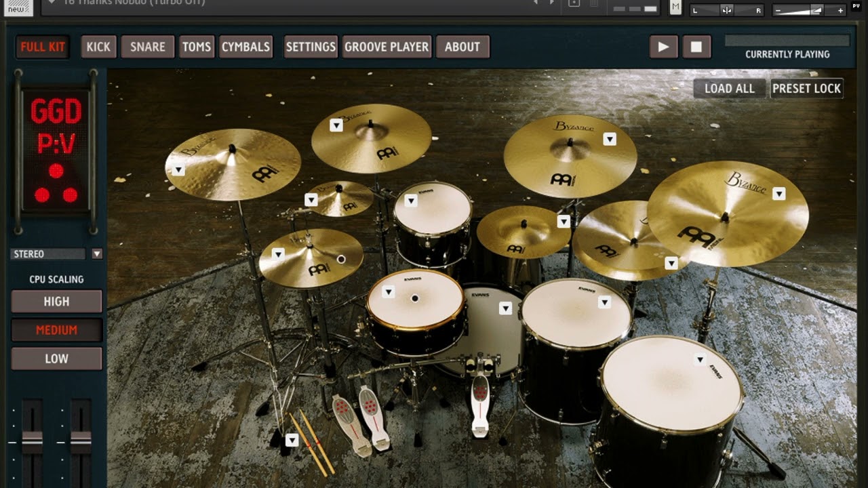
Task: Open the far-right china cymbal dropdown arrow
Action: click(779, 194)
